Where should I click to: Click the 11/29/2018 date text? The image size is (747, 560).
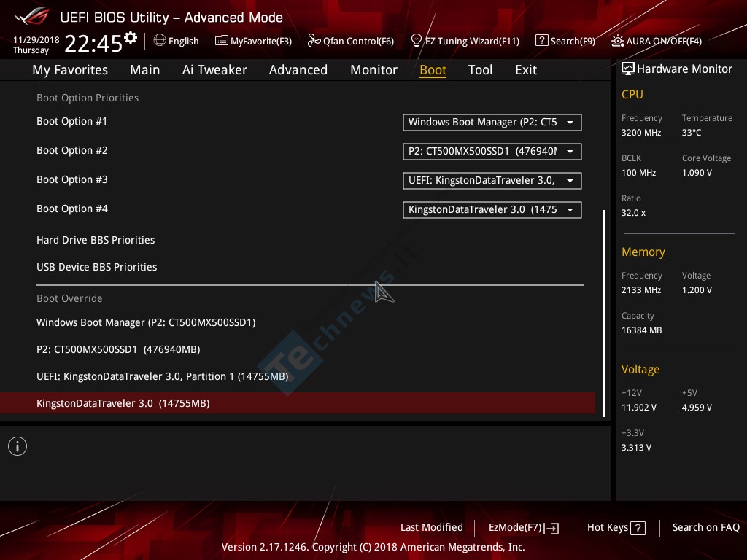pos(36,40)
